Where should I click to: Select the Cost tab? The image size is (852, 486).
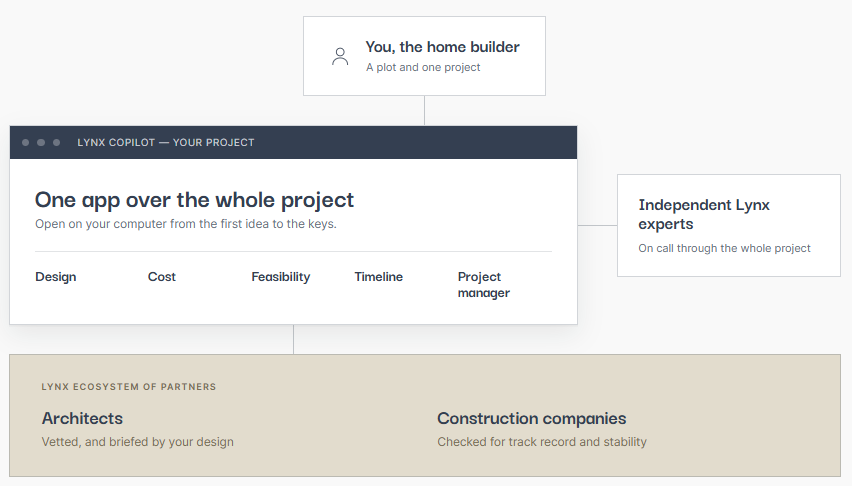(x=162, y=277)
